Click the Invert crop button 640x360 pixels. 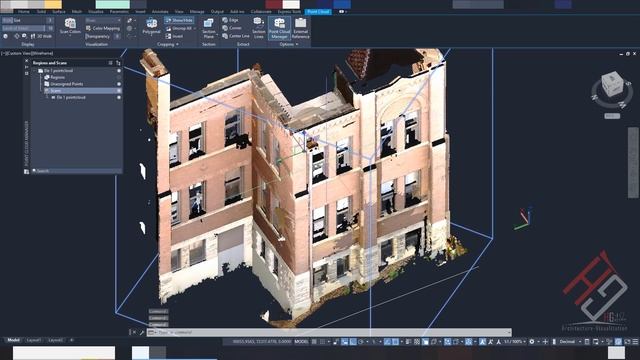click(x=175, y=36)
